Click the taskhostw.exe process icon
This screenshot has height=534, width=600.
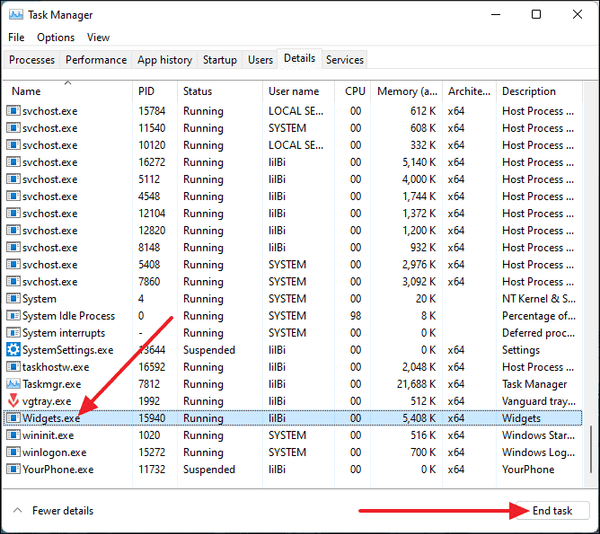pyautogui.click(x=13, y=367)
